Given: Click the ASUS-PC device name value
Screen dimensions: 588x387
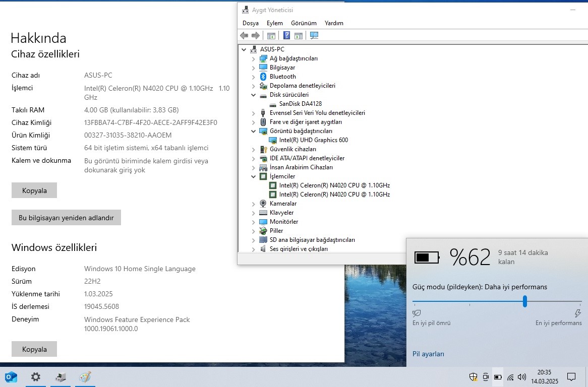Looking at the screenshot, I should pos(98,75).
